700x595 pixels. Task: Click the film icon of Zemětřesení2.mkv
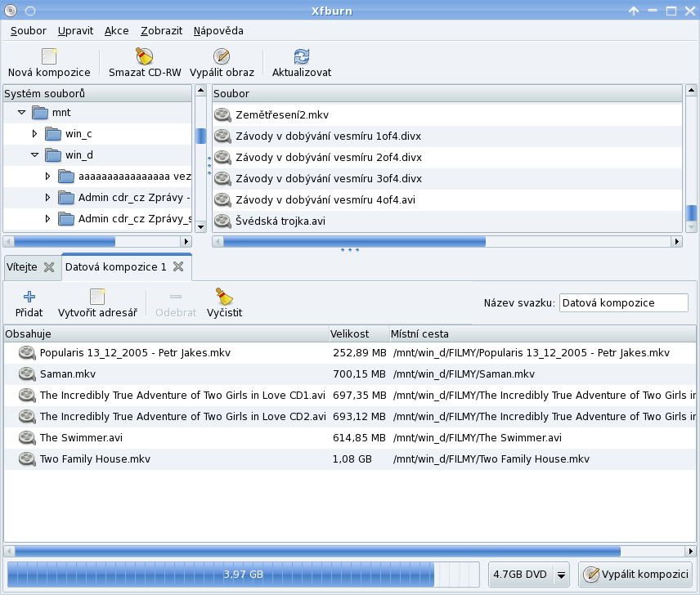pyautogui.click(x=222, y=115)
